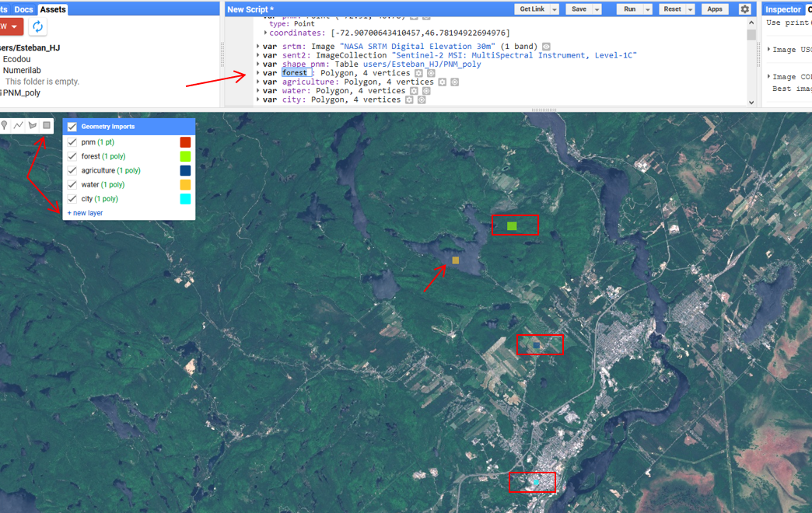Image resolution: width=812 pixels, height=513 pixels.
Task: Open the red New asset dropdown
Action: (10, 26)
